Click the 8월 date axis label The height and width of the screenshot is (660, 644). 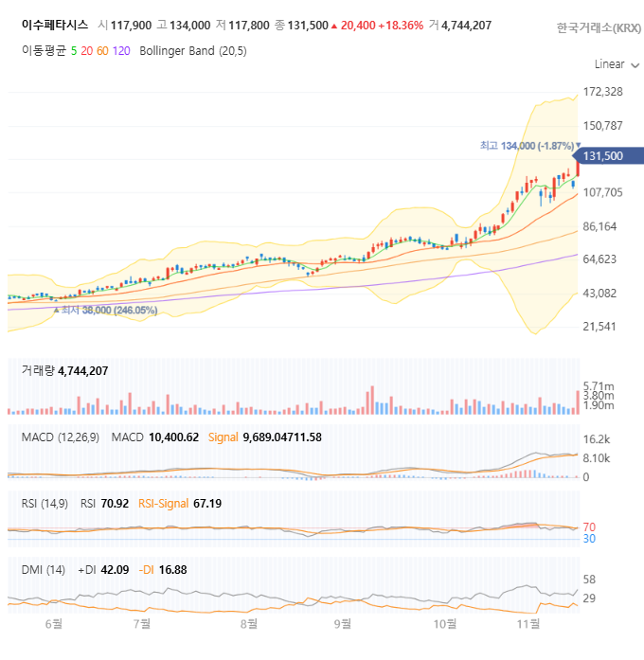pos(249,624)
